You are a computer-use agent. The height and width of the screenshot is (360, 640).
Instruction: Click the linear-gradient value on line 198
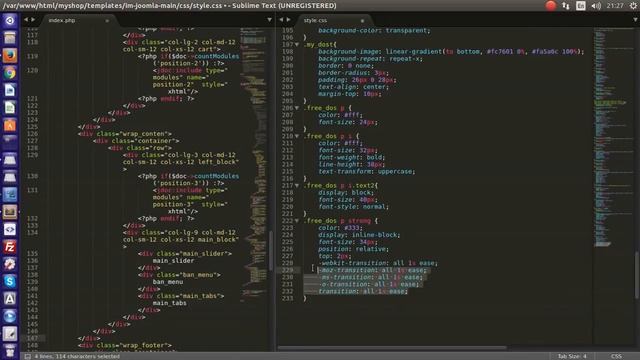point(484,51)
